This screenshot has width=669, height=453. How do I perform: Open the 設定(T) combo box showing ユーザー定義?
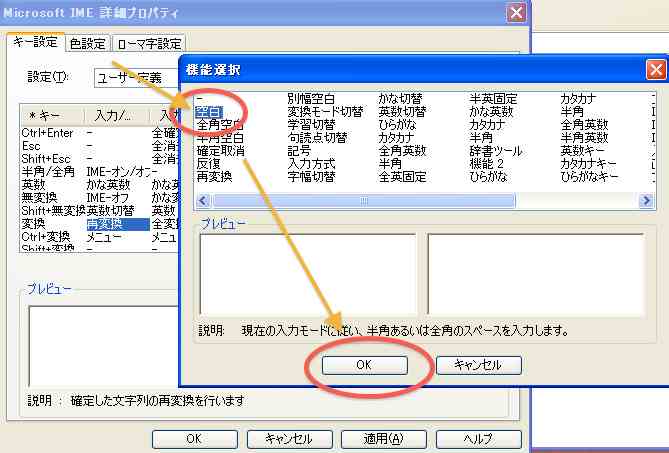click(136, 78)
